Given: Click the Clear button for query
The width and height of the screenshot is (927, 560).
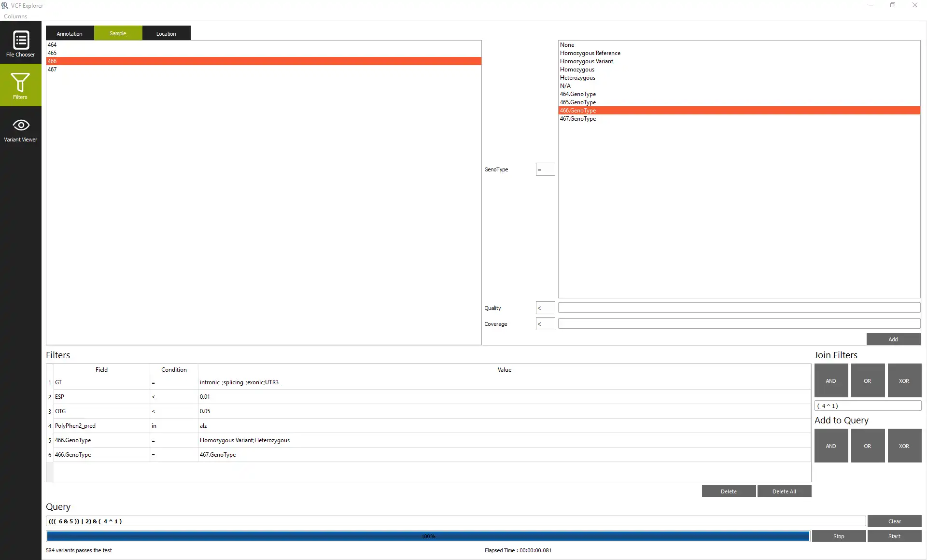Looking at the screenshot, I should [x=895, y=521].
